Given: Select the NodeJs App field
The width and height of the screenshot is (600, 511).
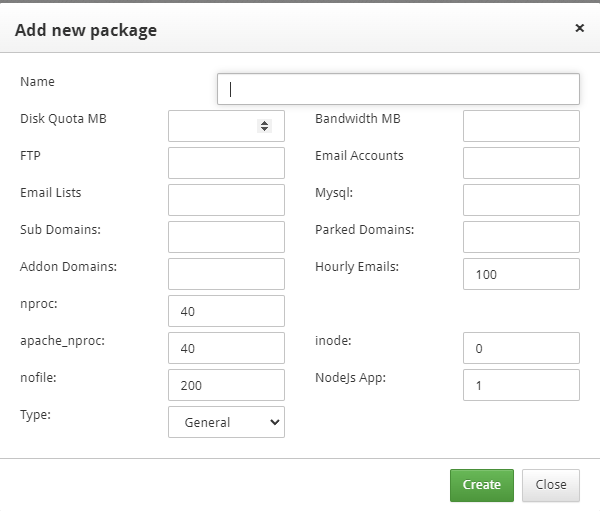Looking at the screenshot, I should tap(521, 385).
